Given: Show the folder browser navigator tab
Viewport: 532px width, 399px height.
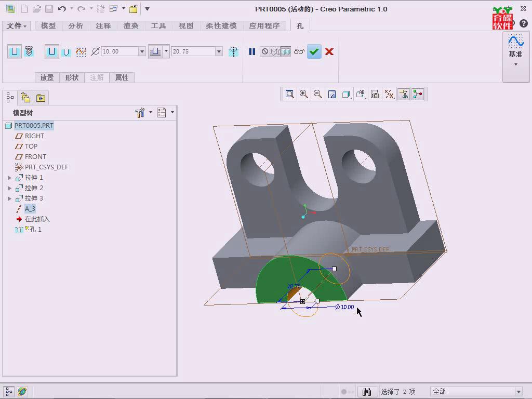Looking at the screenshot, I should [25, 98].
